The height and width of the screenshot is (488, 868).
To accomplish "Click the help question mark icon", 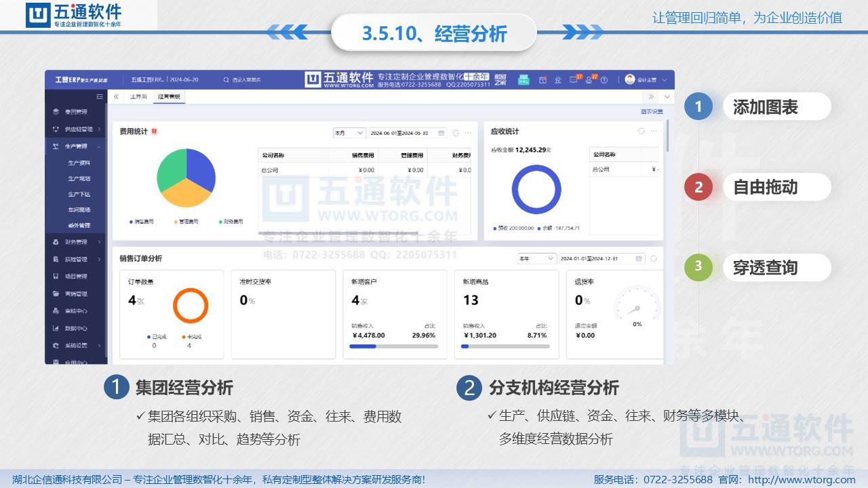I will (604, 80).
